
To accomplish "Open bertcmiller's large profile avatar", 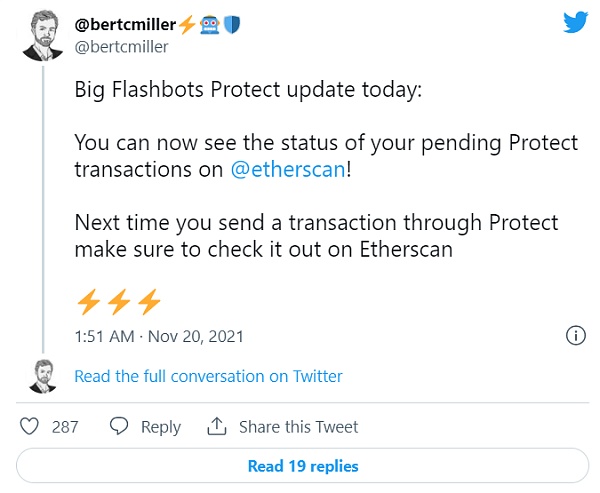I will pos(42,36).
